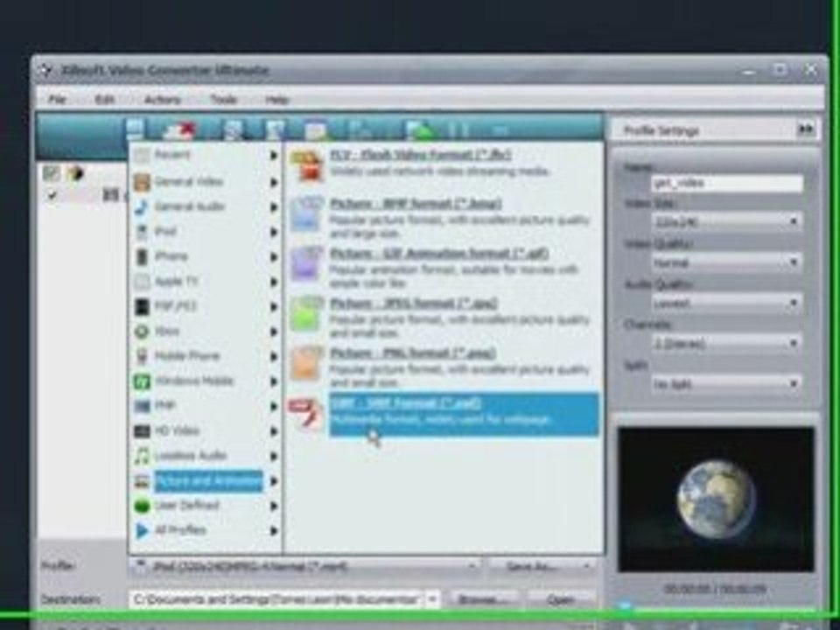Screen dimensions: 840x630
Task: Click the Pause toolbar icon
Action: click(459, 130)
